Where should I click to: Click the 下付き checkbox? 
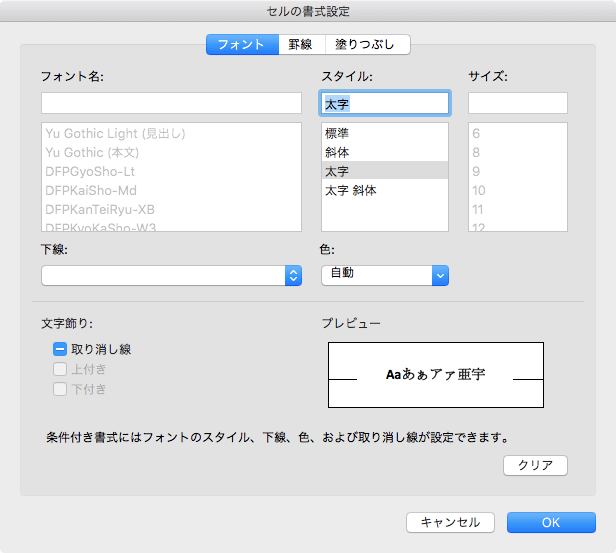tap(60, 389)
